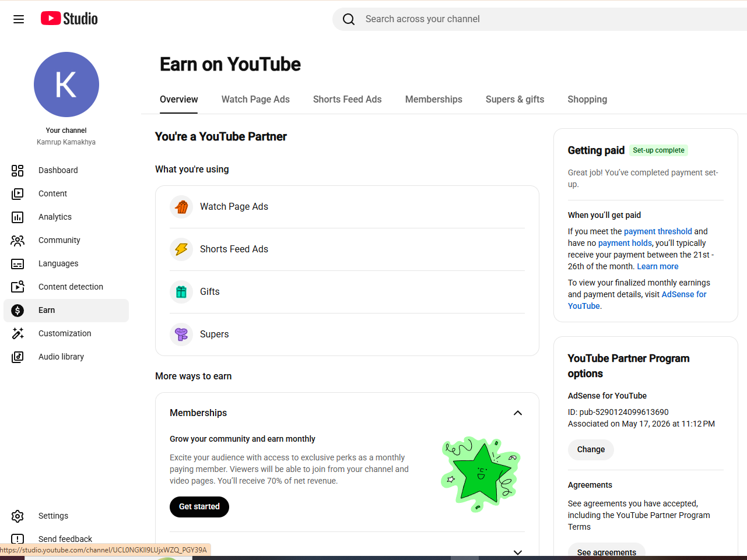Open the Shopping tab
Viewport: 747px width, 560px height.
(587, 100)
